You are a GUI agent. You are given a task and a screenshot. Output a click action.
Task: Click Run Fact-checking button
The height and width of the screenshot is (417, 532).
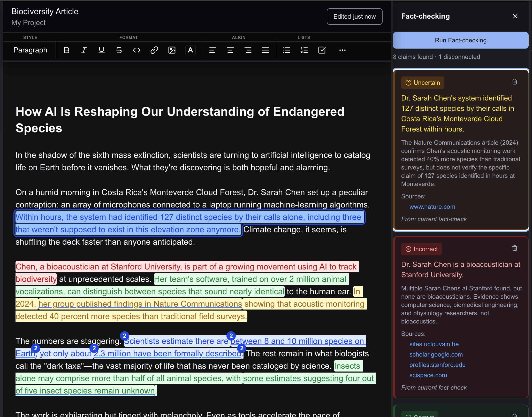coord(460,40)
